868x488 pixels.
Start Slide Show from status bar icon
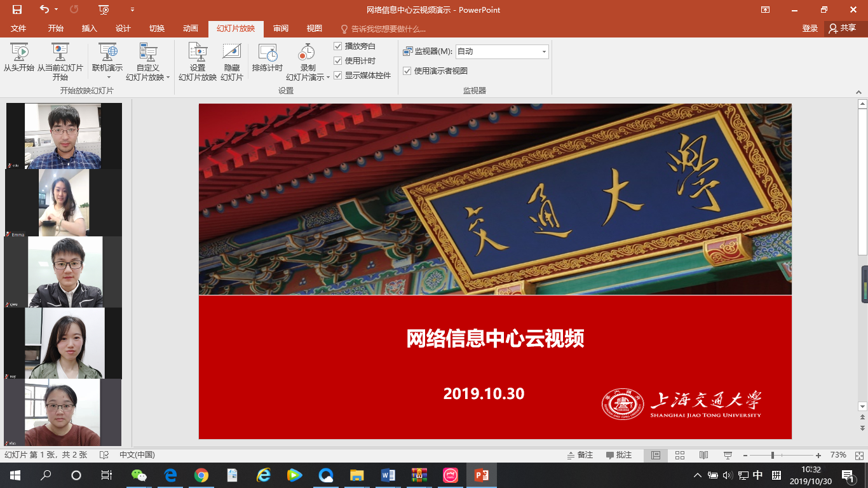pyautogui.click(x=728, y=455)
